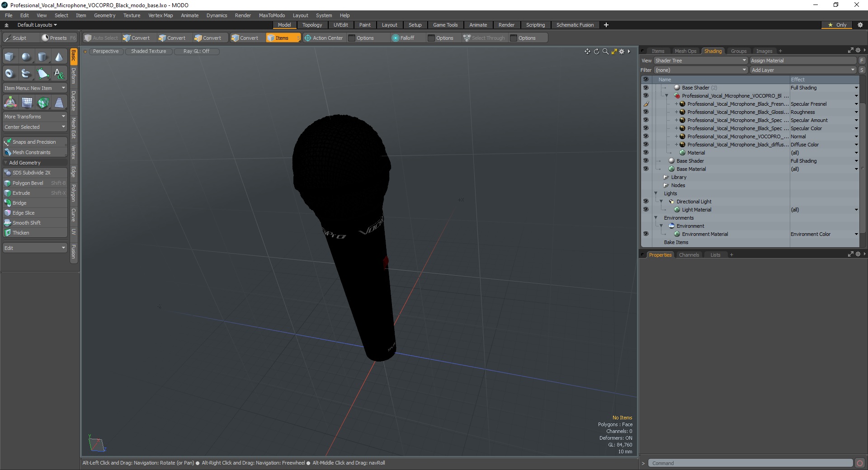Click the Extrude tool
This screenshot has width=868, height=470.
35,193
